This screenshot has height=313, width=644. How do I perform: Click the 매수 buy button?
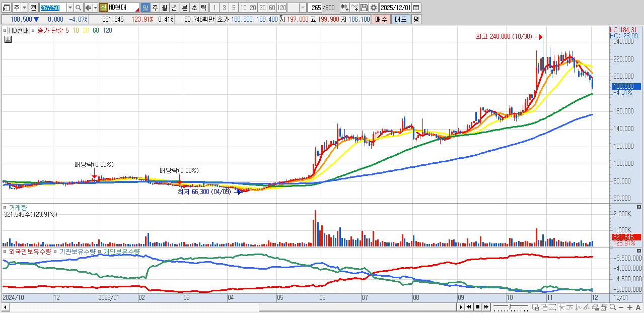click(x=381, y=19)
